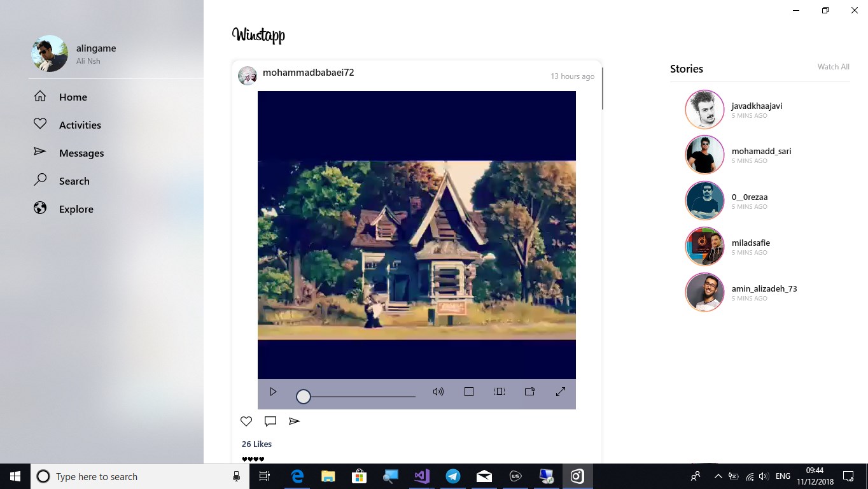Screen dimensions: 868x489
Task: Toggle video zoom/aspect ratio button
Action: pyautogui.click(x=500, y=392)
